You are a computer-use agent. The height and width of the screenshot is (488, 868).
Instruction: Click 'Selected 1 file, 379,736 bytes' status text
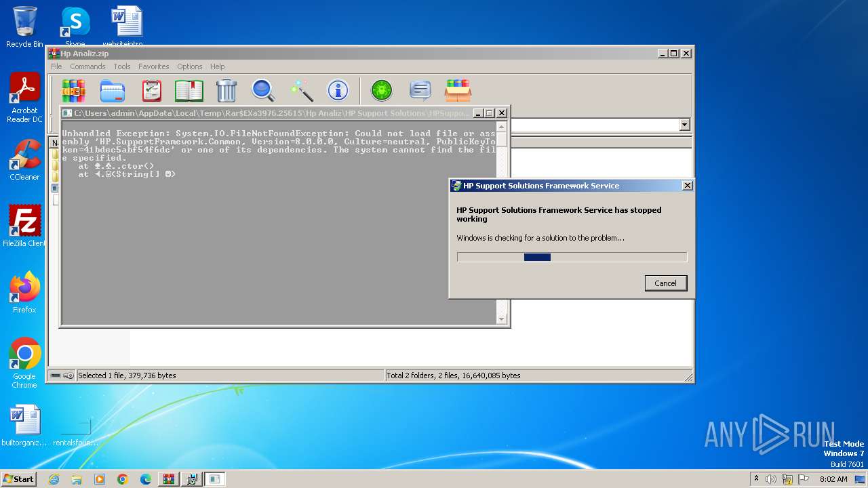tap(127, 375)
